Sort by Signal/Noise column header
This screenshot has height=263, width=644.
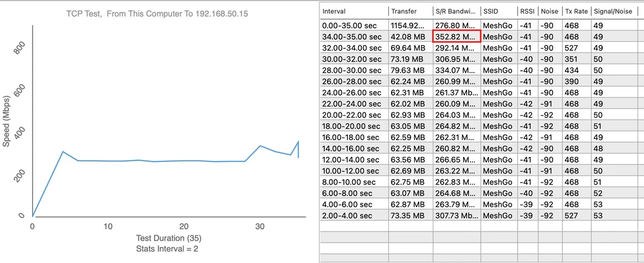tap(616, 12)
